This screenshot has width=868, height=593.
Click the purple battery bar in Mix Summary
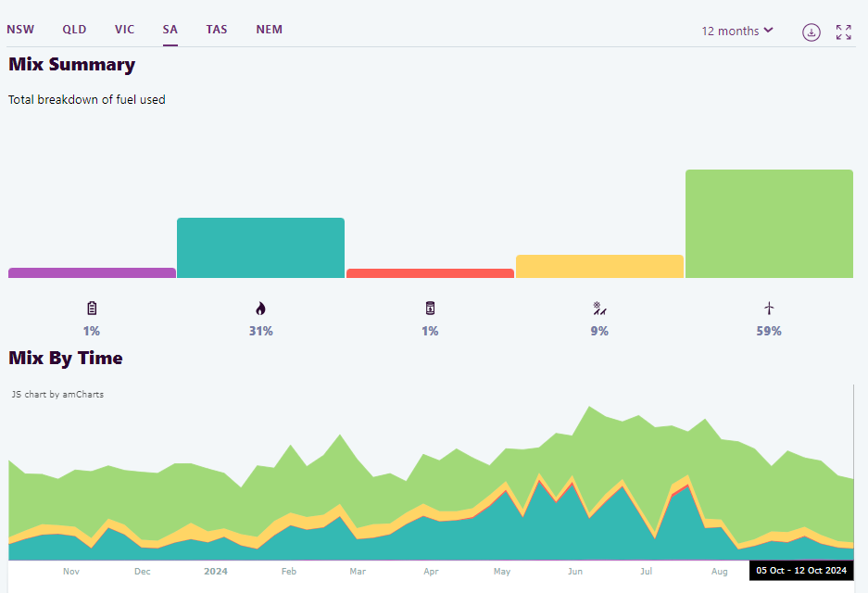click(x=92, y=273)
